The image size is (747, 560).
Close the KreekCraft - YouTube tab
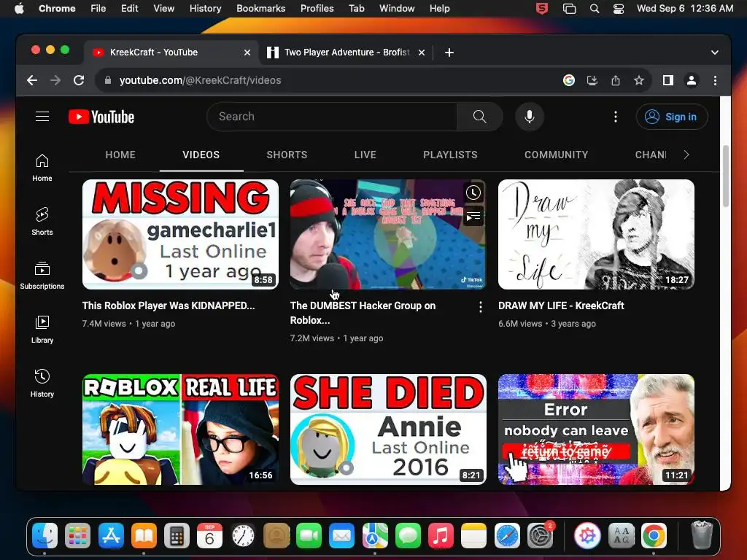pyautogui.click(x=247, y=52)
